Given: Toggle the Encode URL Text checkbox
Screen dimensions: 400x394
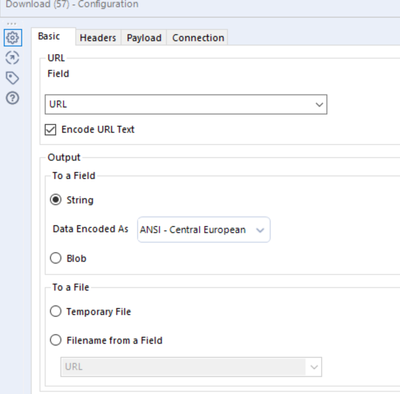Looking at the screenshot, I should pyautogui.click(x=50, y=129).
